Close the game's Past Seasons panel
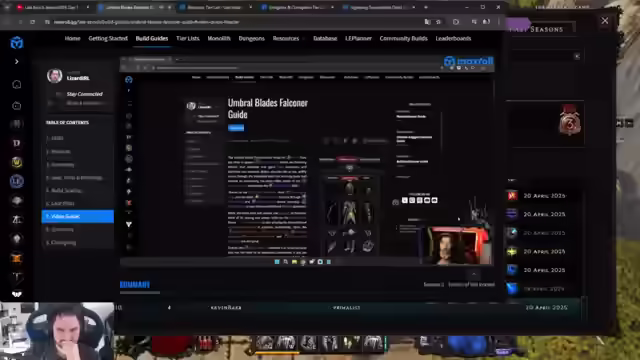The height and width of the screenshot is (360, 640). point(604,21)
